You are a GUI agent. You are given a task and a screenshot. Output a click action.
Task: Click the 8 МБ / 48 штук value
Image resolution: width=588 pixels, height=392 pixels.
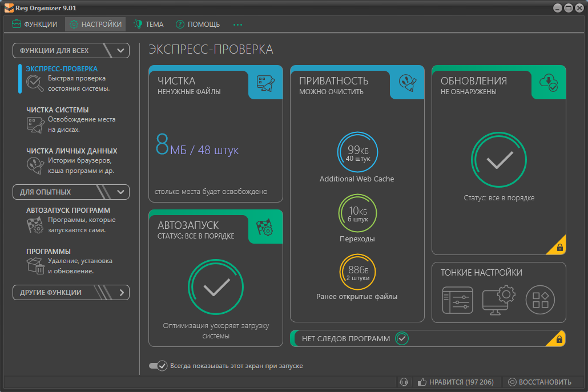(x=197, y=145)
